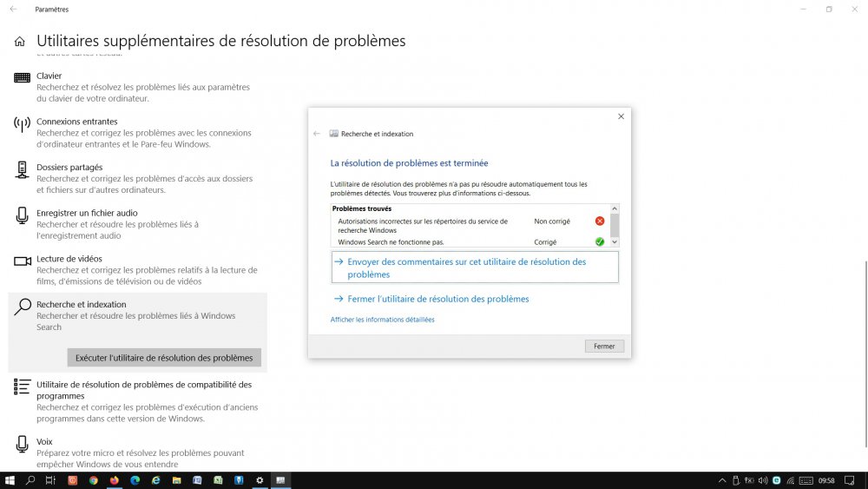This screenshot has height=489, width=868.
Task: Click the volume speaker tray icon
Action: [763, 480]
